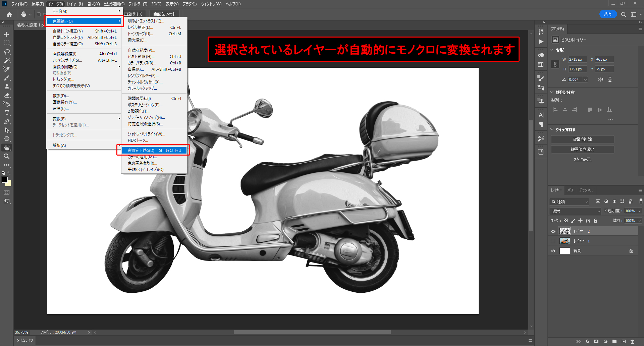Screen dimensions: 644x346
Task: Select the Zoom tool
Action: click(x=7, y=156)
